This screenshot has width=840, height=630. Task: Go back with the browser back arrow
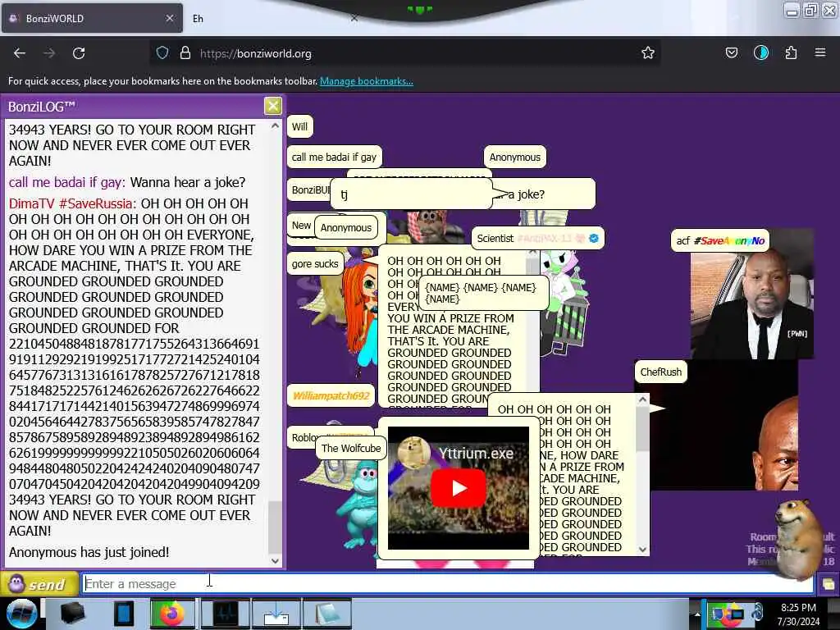click(x=20, y=53)
